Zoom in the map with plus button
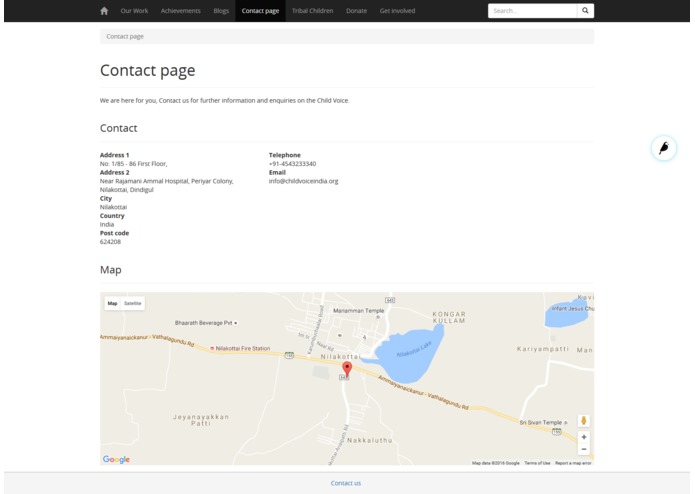Screen dimensions: 695x494 [x=584, y=437]
